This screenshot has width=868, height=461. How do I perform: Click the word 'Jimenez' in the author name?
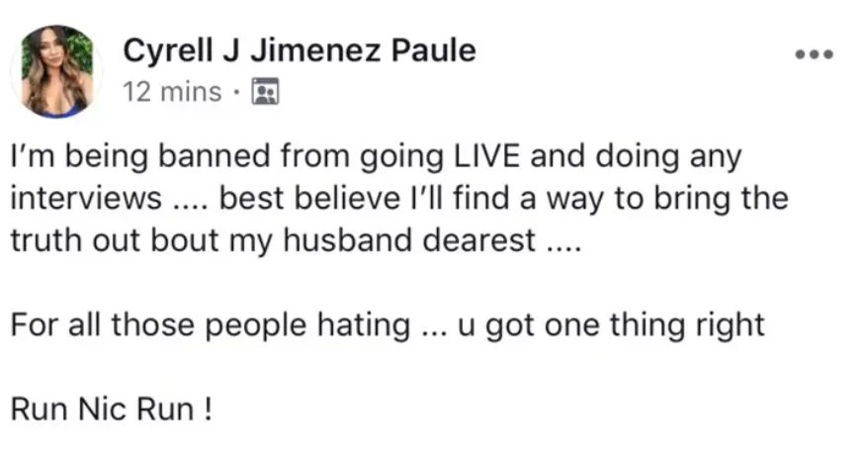click(x=315, y=50)
